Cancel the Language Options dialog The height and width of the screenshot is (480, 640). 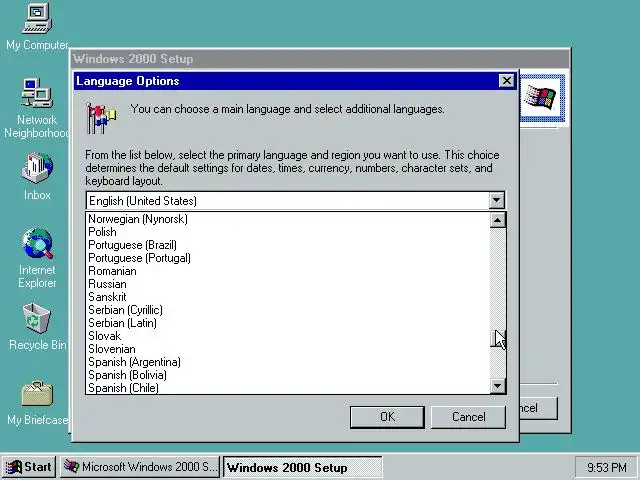pos(468,417)
